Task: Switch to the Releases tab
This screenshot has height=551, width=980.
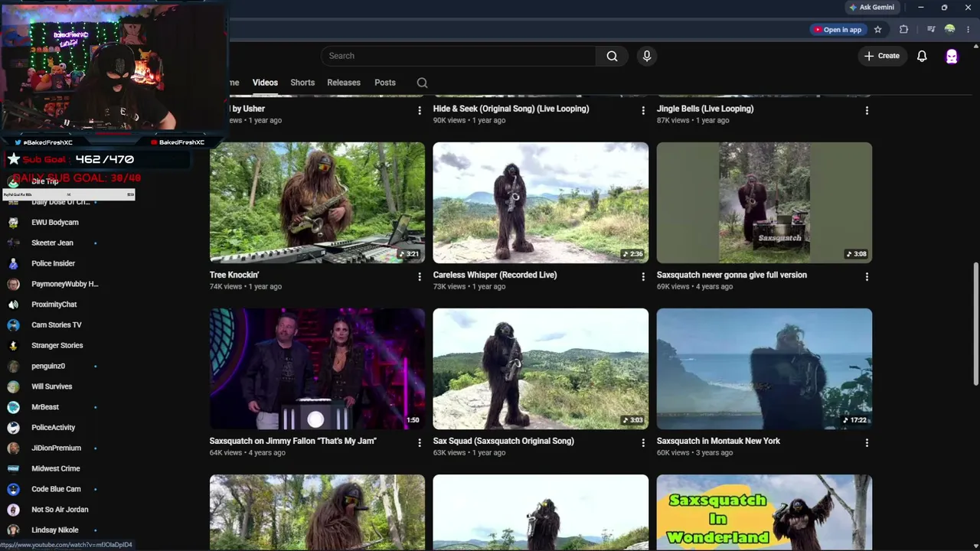Action: [344, 83]
